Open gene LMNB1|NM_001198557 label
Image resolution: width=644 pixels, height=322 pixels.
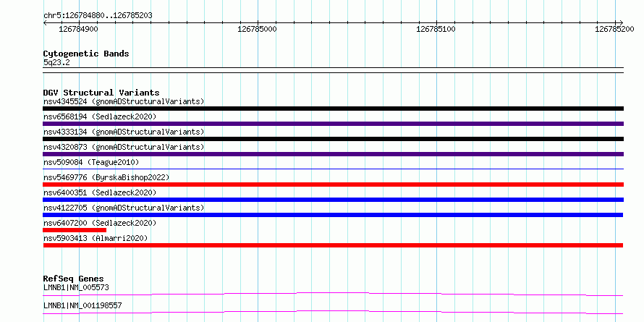tap(82, 305)
